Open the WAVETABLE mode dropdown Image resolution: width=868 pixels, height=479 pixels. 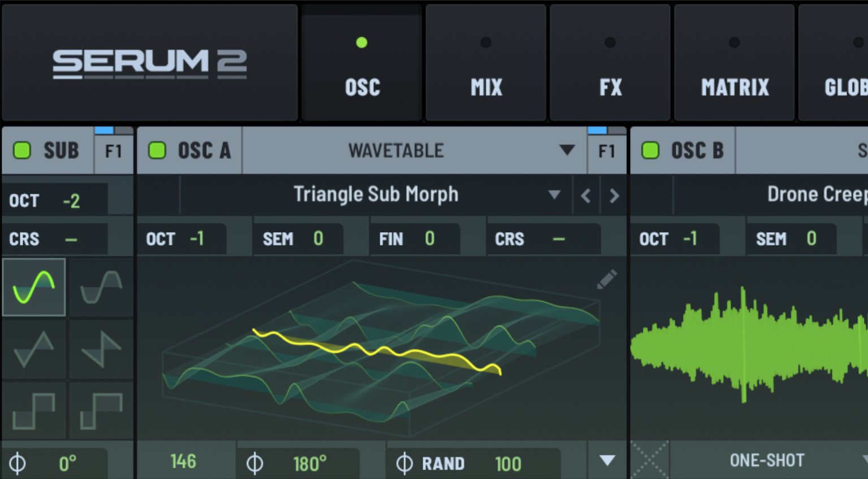[x=567, y=150]
